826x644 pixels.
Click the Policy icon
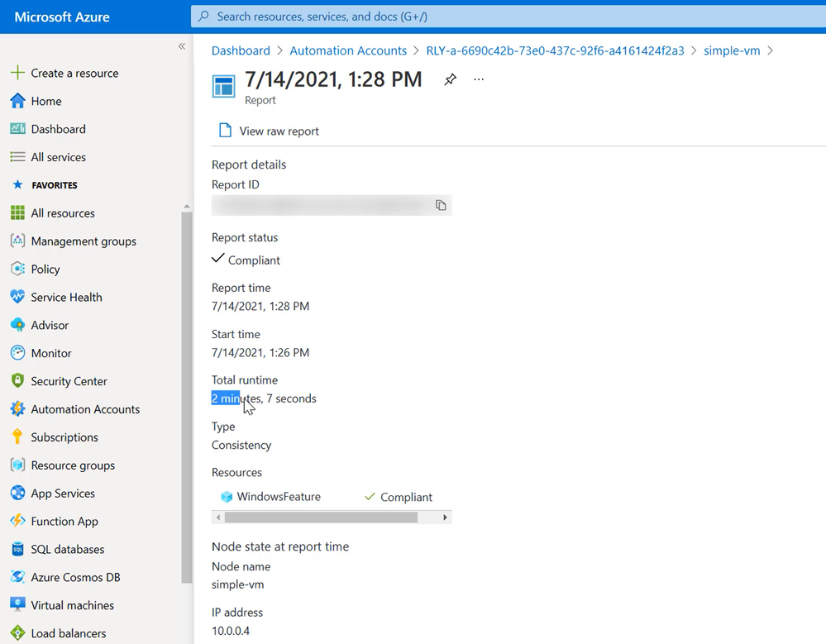[17, 269]
